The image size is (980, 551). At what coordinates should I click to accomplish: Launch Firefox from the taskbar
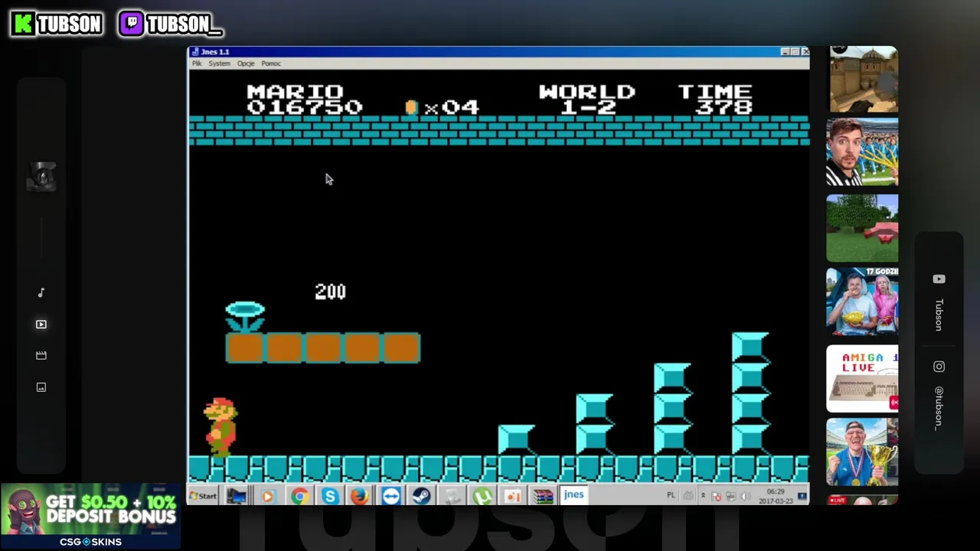[359, 496]
